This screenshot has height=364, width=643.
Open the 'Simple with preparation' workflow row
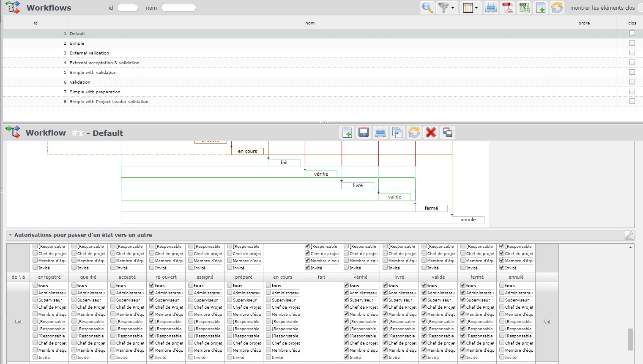click(x=95, y=92)
